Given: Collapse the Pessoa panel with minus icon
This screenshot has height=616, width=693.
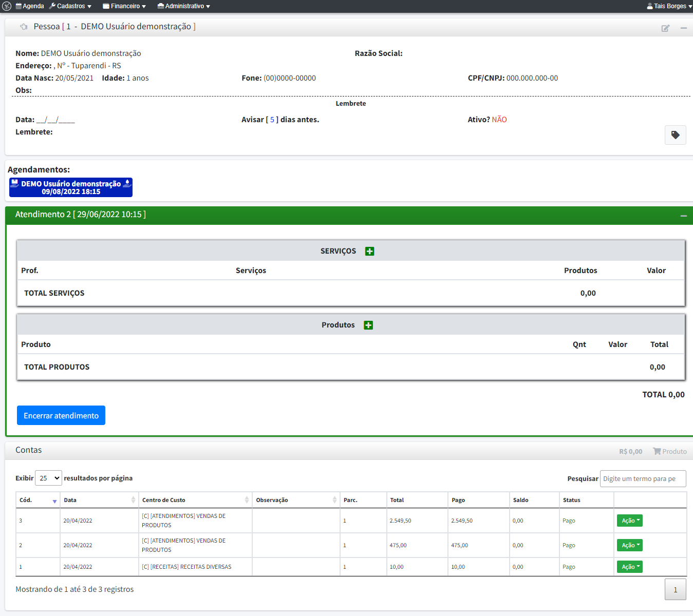Looking at the screenshot, I should pyautogui.click(x=683, y=28).
